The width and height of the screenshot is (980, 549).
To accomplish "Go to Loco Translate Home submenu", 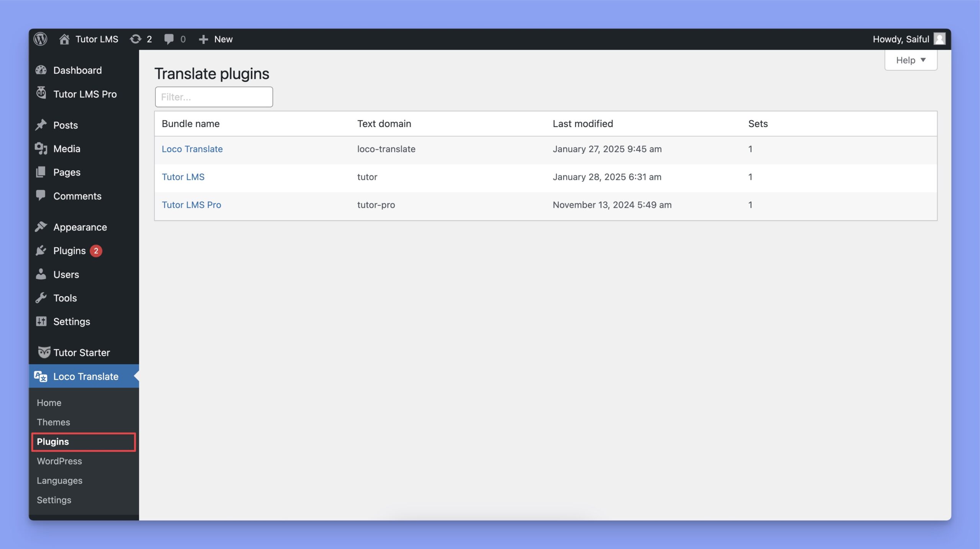I will point(49,403).
